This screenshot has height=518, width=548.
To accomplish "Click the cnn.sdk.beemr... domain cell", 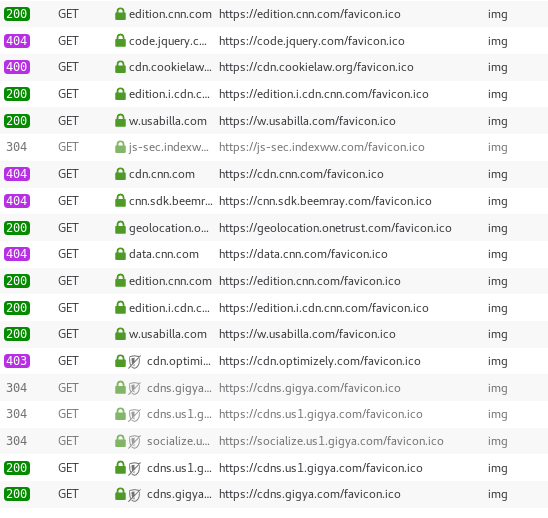I will click(171, 201).
